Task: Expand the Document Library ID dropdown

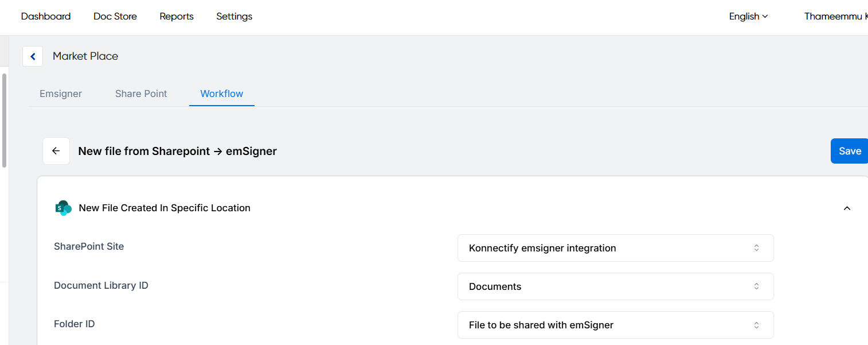Action: (615, 286)
